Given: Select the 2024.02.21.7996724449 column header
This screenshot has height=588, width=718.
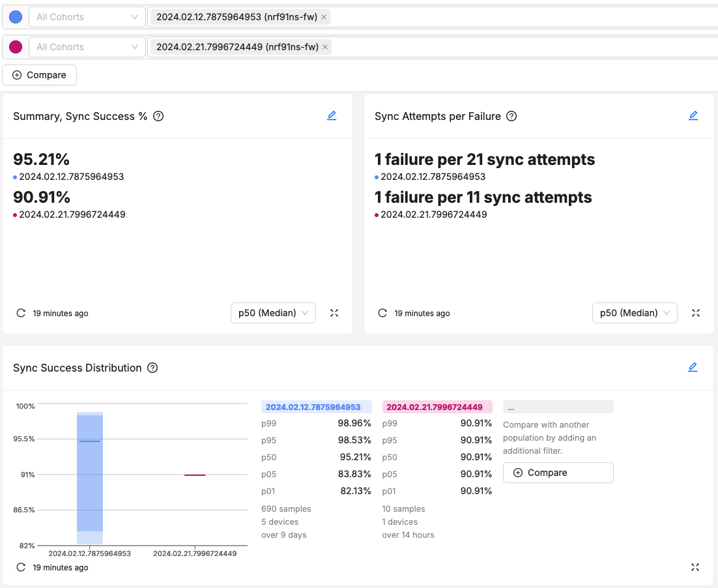Looking at the screenshot, I should point(437,406).
